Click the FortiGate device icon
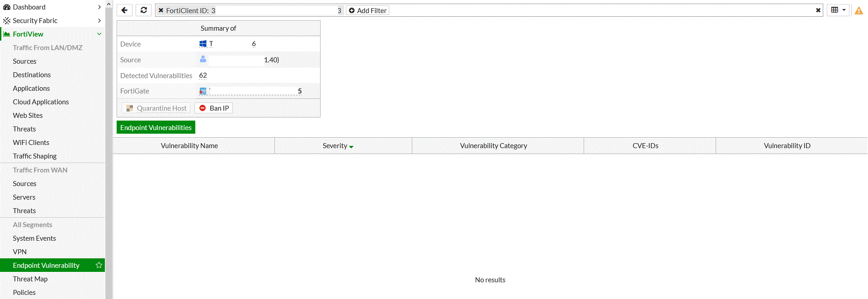Screen dimensions: 868x299 [x=203, y=91]
